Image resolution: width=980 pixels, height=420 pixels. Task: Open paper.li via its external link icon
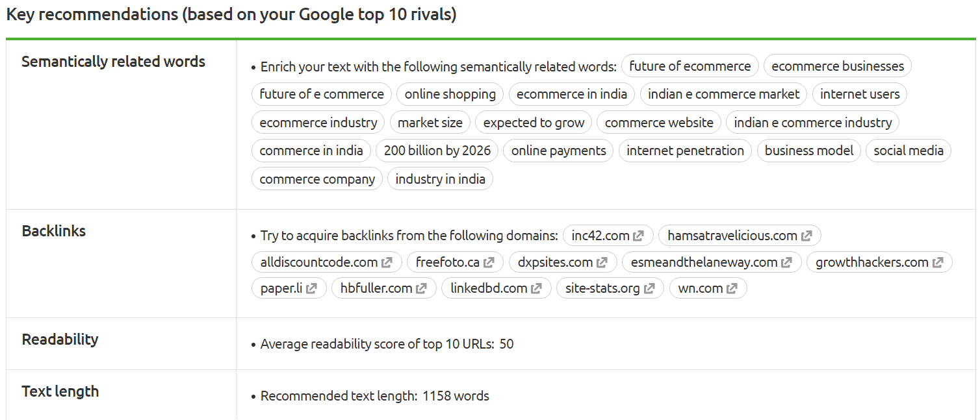311,288
